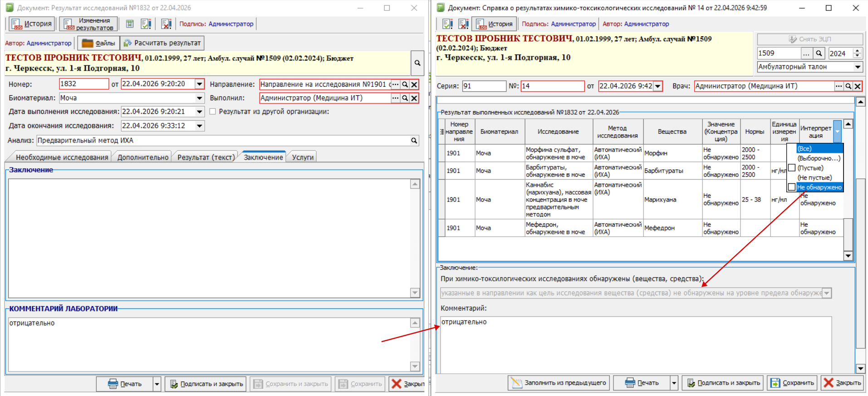
Task: Increase the year 2024 stepper value
Action: pos(857,51)
